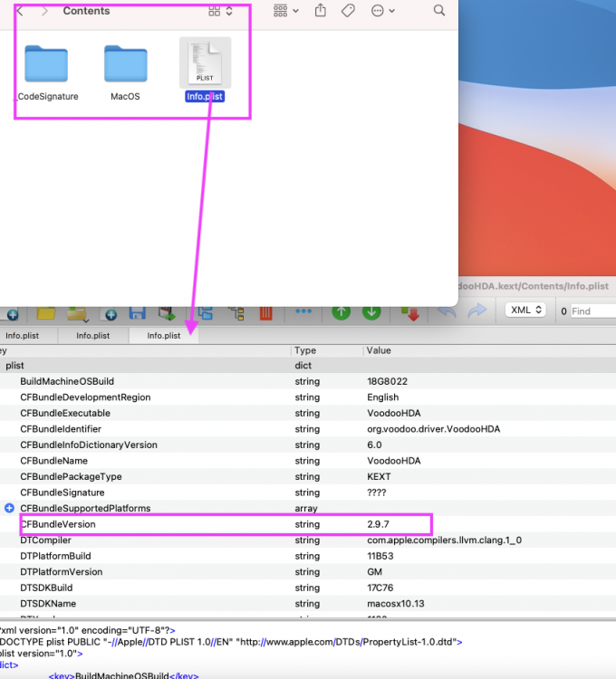
Task: Select the Info.plist file icon in Finder
Action: tap(206, 62)
